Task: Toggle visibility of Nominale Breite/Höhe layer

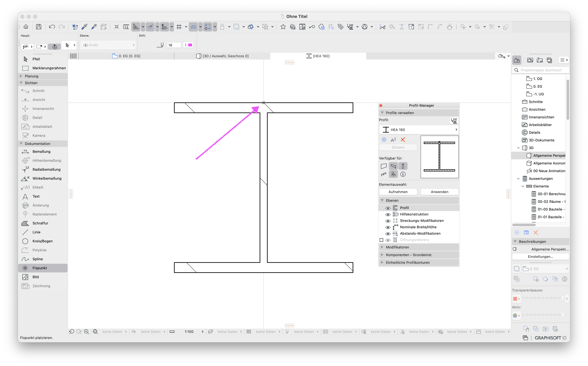Action: click(x=388, y=227)
